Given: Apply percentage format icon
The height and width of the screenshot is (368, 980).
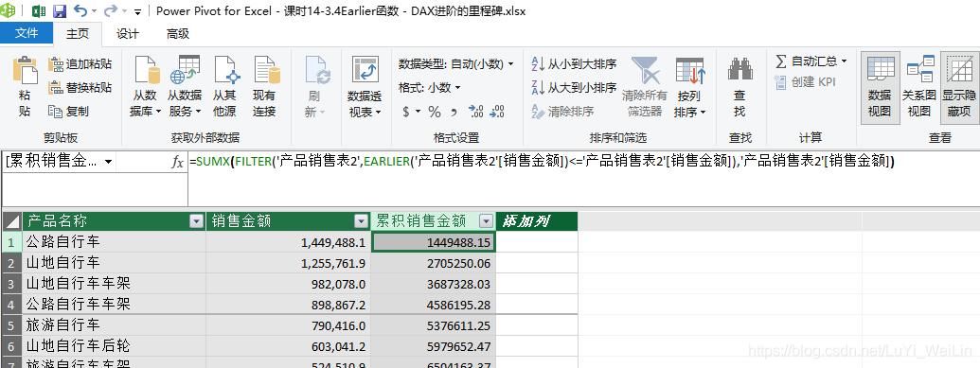Looking at the screenshot, I should coord(435,112).
